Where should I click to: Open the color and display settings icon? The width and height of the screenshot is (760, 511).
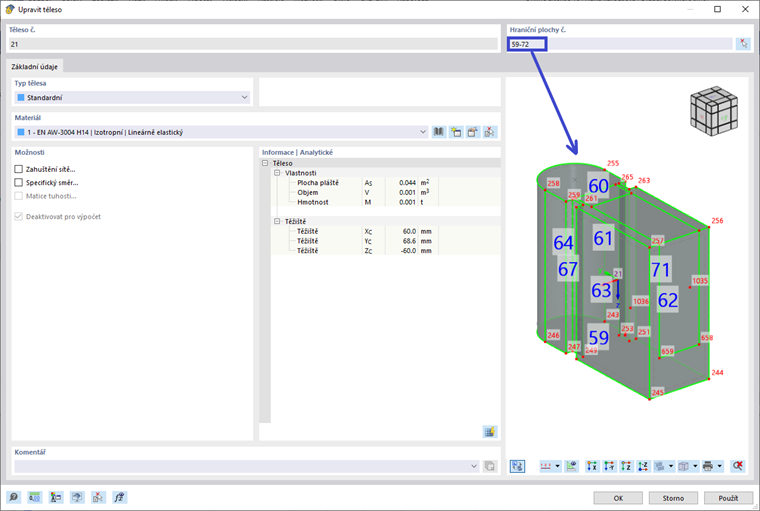tap(56, 497)
